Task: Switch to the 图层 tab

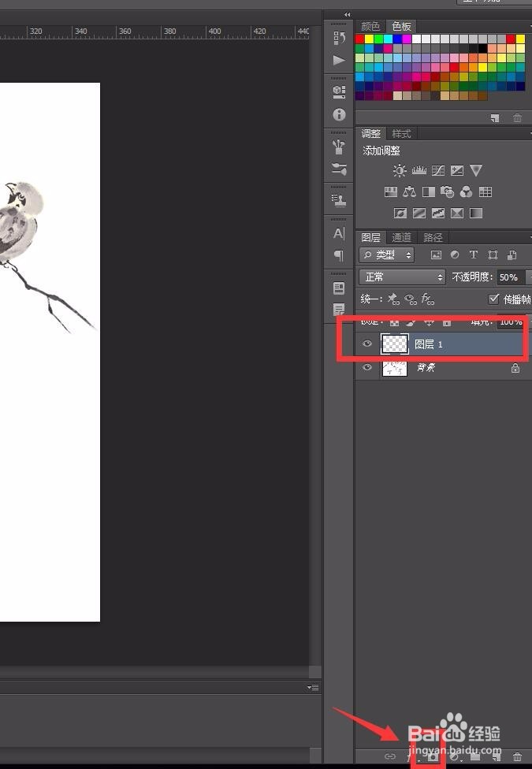Action: point(371,237)
